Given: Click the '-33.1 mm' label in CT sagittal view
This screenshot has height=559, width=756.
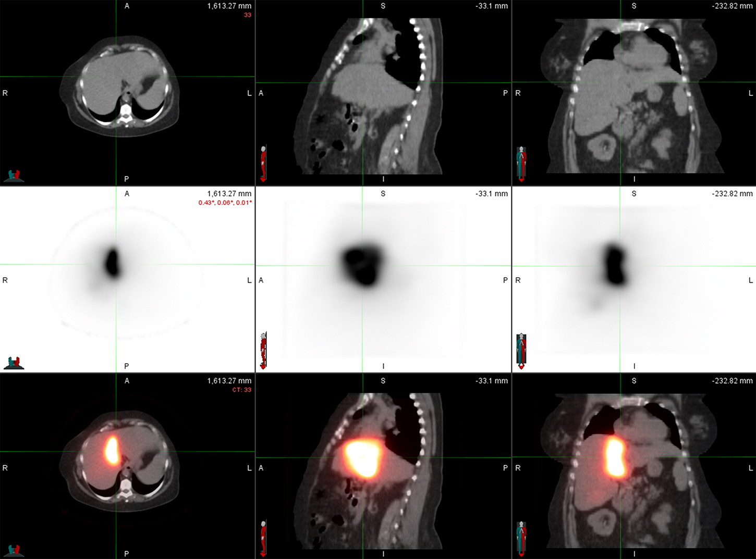Looking at the screenshot, I should pos(492,6).
